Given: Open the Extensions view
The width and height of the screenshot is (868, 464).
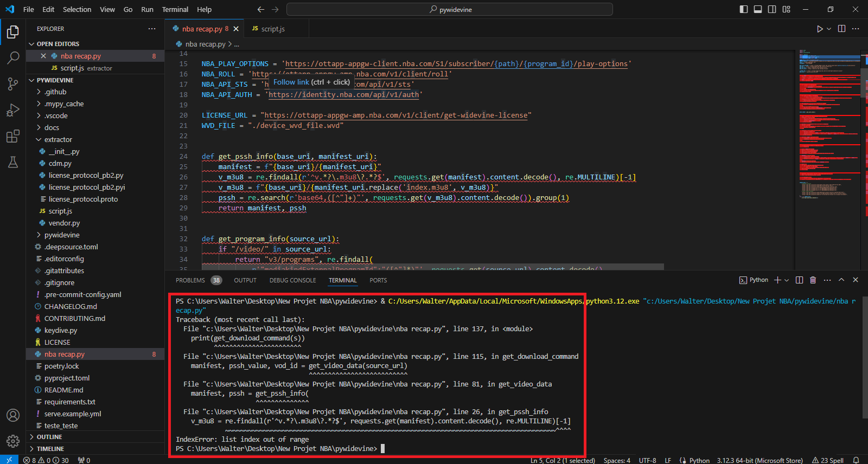Looking at the screenshot, I should [13, 136].
